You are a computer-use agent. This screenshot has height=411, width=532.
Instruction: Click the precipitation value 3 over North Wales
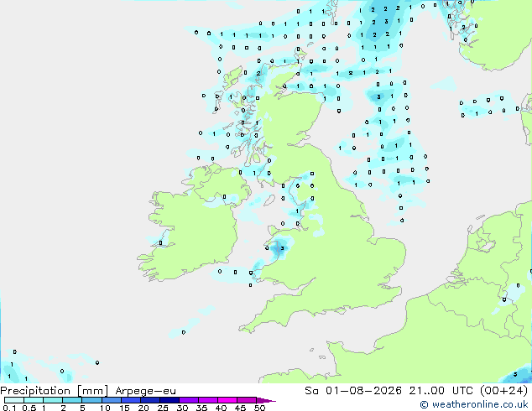click(x=282, y=248)
